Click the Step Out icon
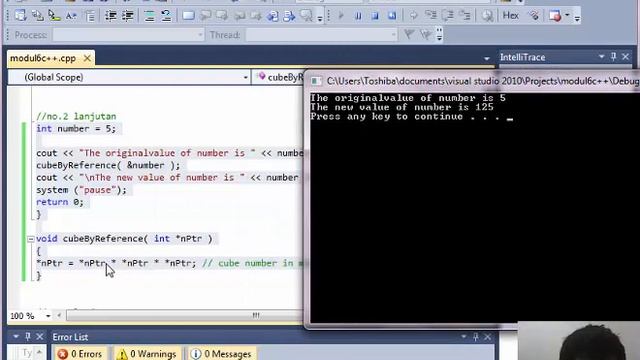Image resolution: width=640 pixels, height=360 pixels. (465, 16)
